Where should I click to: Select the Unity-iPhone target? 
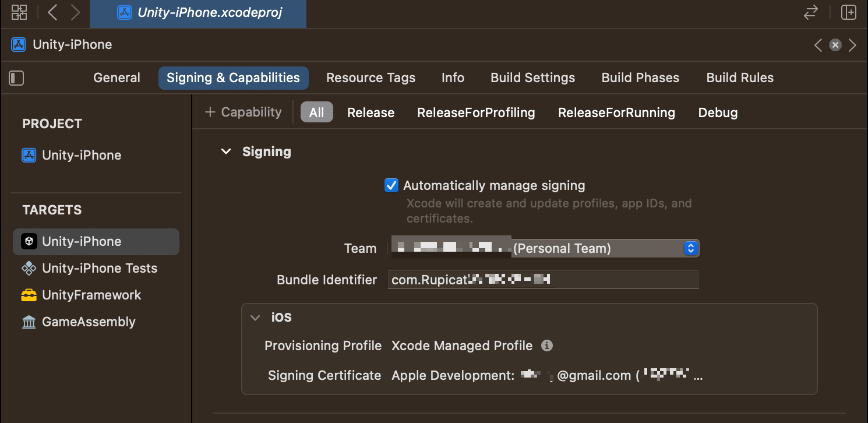tap(96, 242)
